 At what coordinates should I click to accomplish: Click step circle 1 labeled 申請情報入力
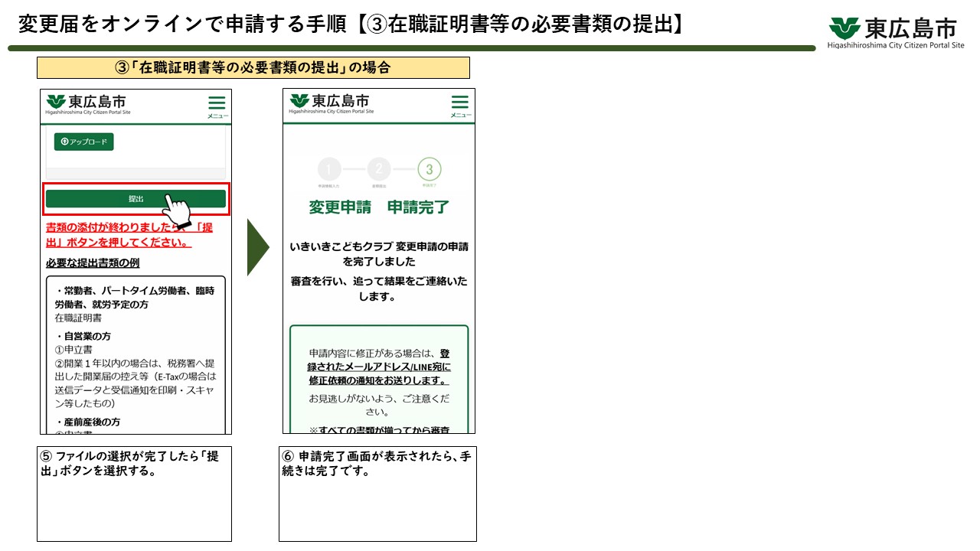tap(329, 170)
